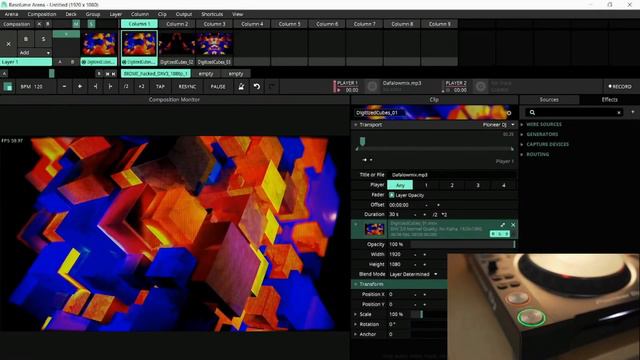Switch to the Sources tab

point(549,100)
